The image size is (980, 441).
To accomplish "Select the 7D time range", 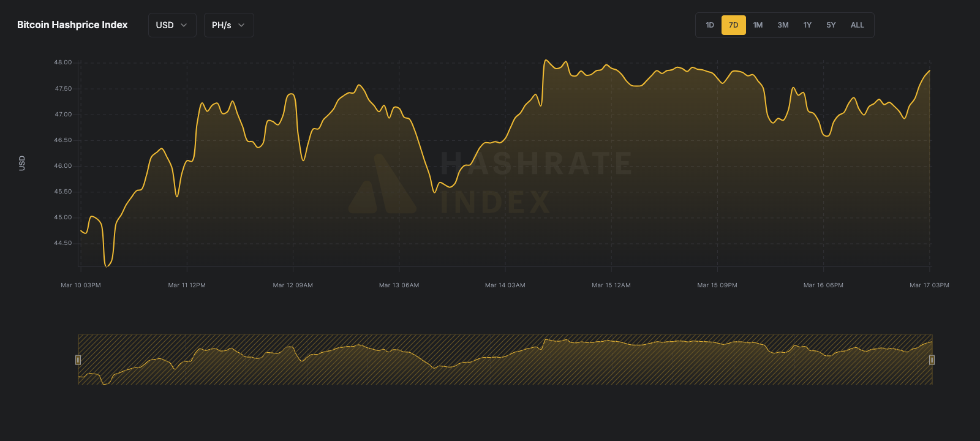I will tap(734, 25).
